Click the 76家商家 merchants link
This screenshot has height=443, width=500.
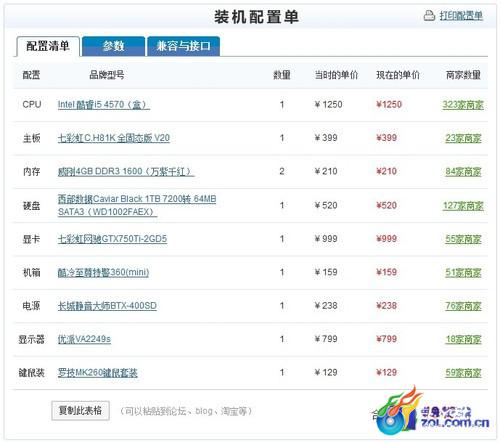click(x=463, y=306)
